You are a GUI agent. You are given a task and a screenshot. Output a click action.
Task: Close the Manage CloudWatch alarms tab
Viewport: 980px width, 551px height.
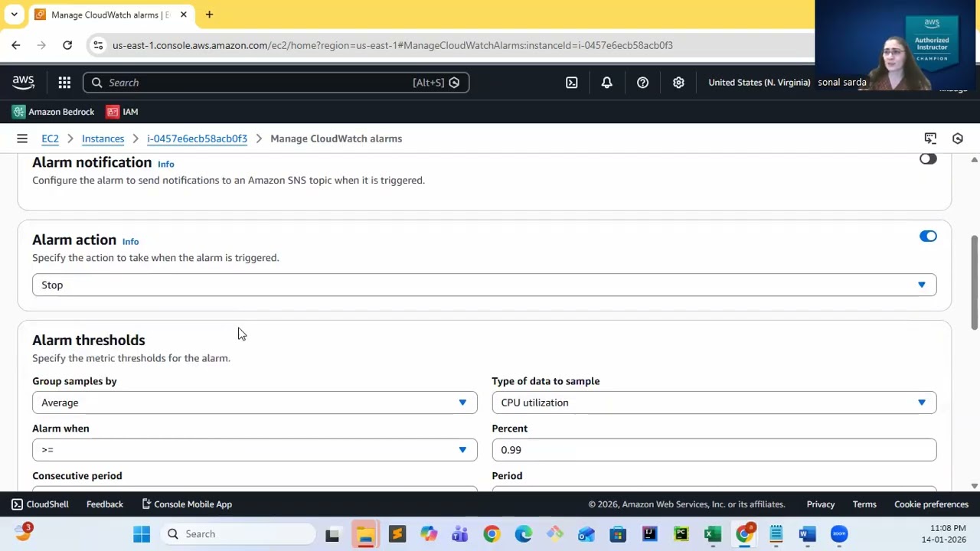pyautogui.click(x=184, y=15)
